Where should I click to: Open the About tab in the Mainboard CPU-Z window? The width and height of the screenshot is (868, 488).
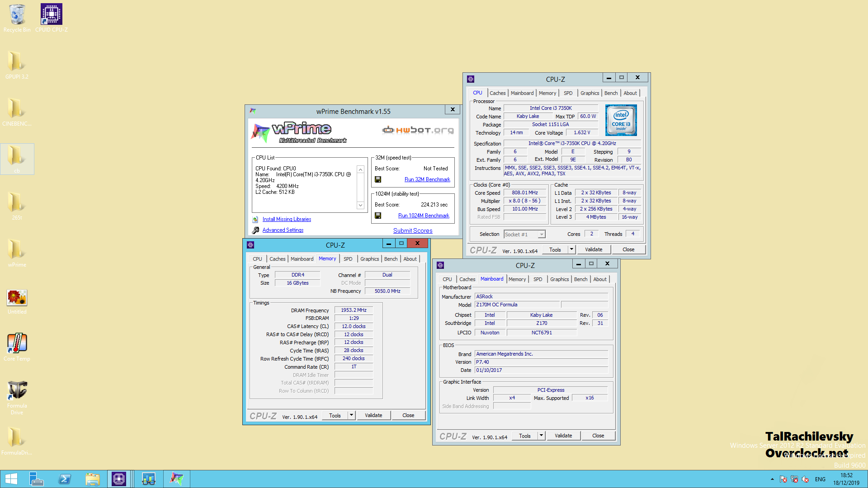click(x=600, y=279)
